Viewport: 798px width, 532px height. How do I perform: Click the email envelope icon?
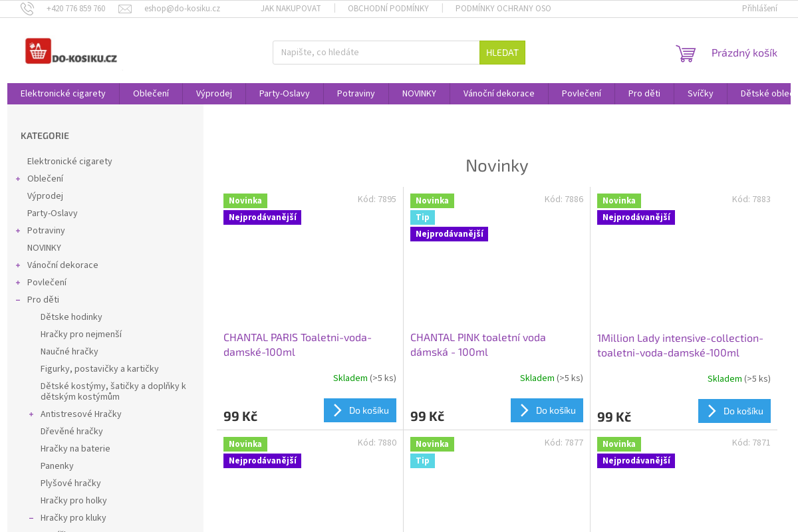[125, 9]
